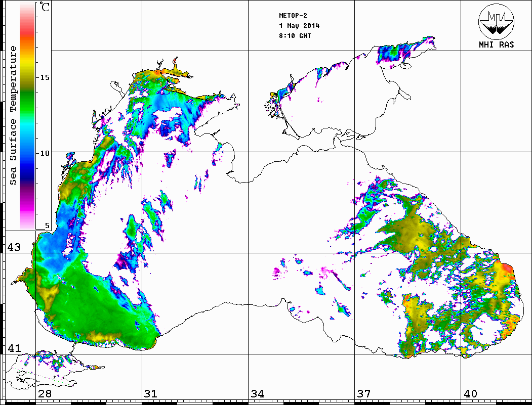This screenshot has height=405, width=532.
Task: Click the MHI RAS label text
Action: [497, 44]
